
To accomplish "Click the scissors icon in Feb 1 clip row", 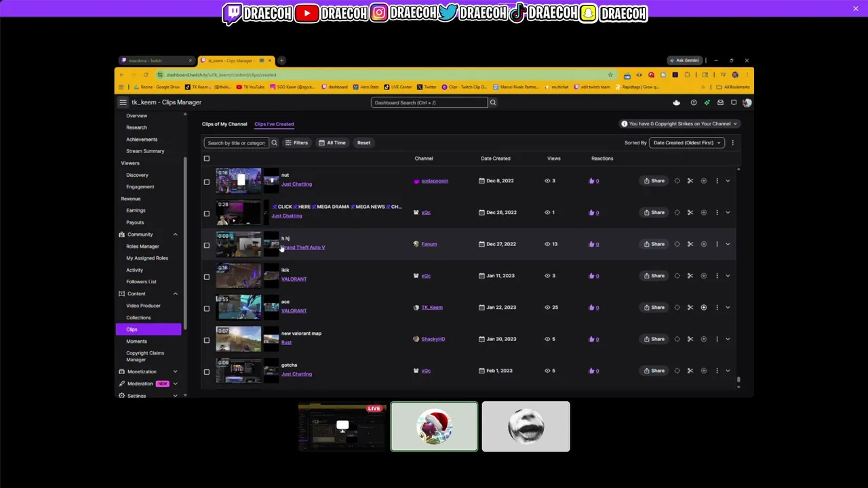I will [690, 371].
